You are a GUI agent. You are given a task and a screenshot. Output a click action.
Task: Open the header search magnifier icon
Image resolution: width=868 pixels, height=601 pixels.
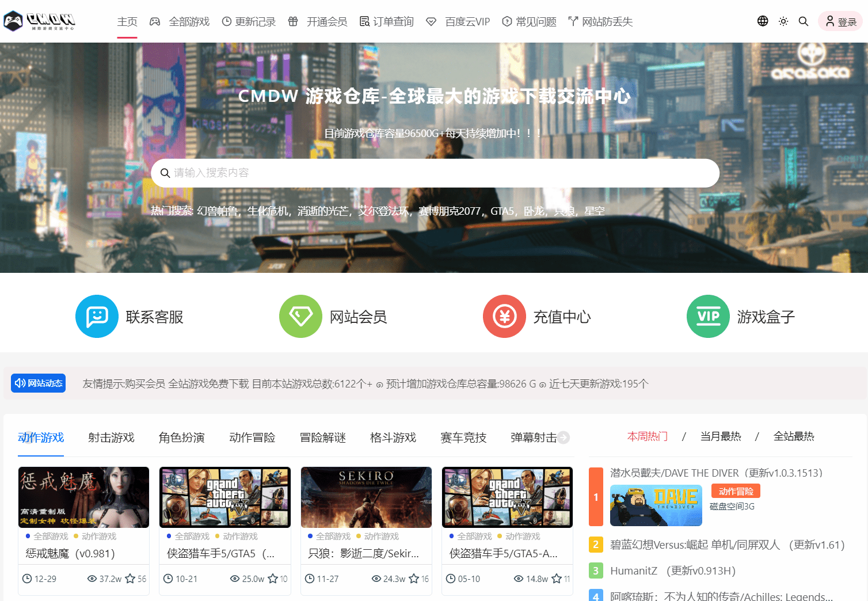tap(804, 21)
